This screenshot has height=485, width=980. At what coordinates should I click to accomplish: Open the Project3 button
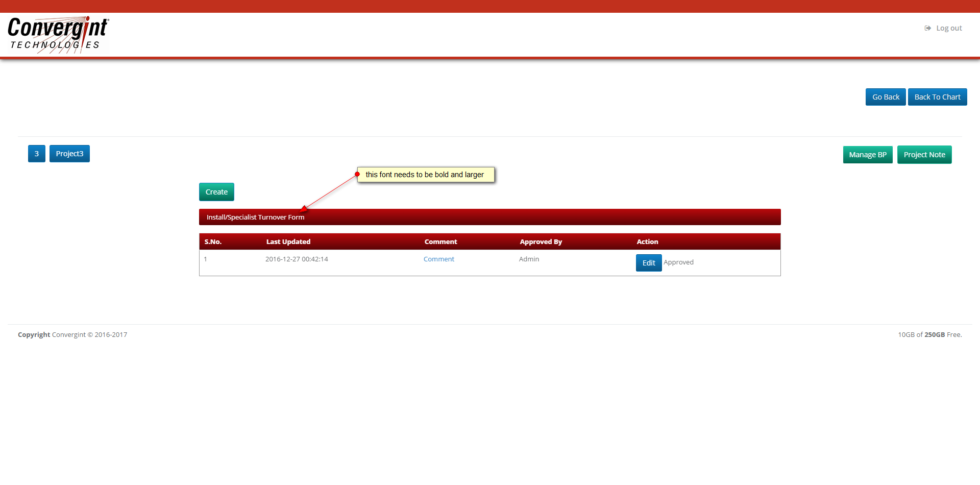click(x=69, y=154)
